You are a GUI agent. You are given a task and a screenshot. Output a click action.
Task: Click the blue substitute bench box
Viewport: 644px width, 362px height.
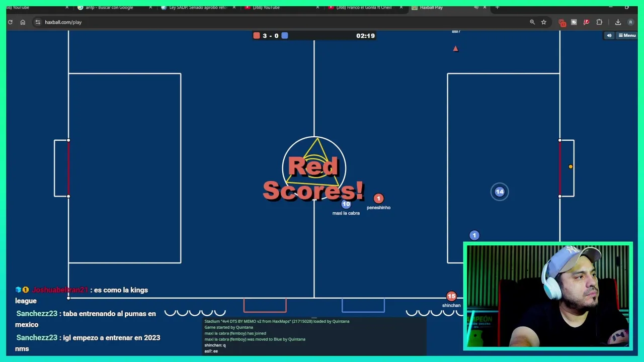point(363,305)
